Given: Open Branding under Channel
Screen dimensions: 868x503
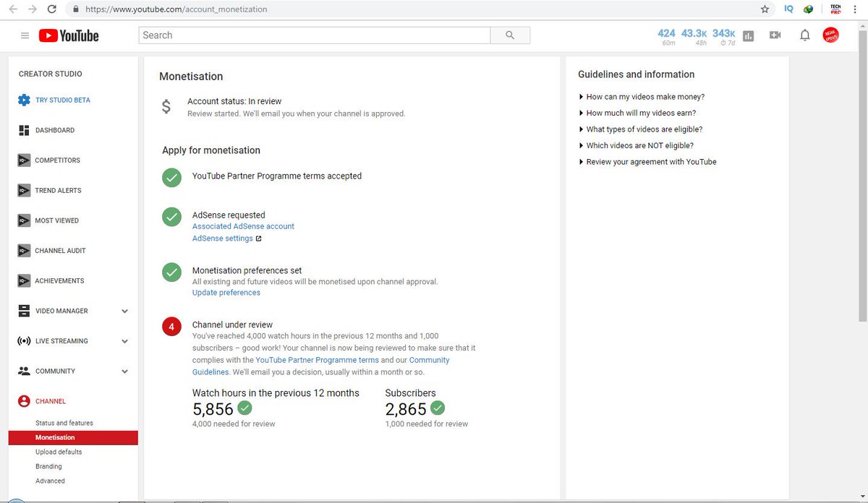Looking at the screenshot, I should point(48,466).
